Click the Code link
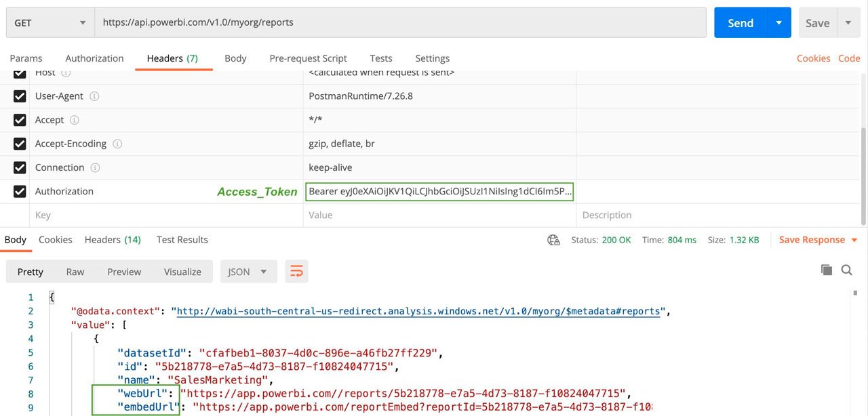This screenshot has height=416, width=868. (849, 58)
